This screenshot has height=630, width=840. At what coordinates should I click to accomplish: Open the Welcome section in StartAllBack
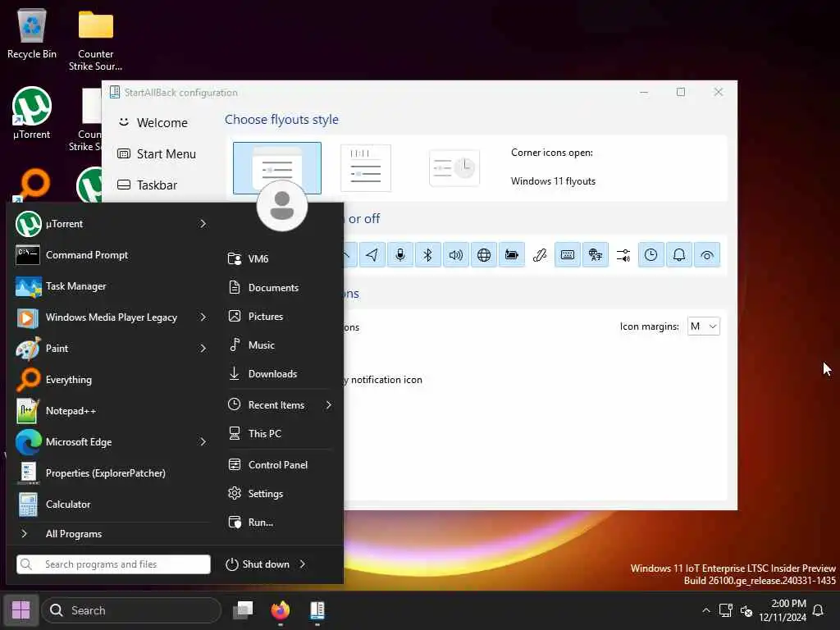(x=153, y=123)
